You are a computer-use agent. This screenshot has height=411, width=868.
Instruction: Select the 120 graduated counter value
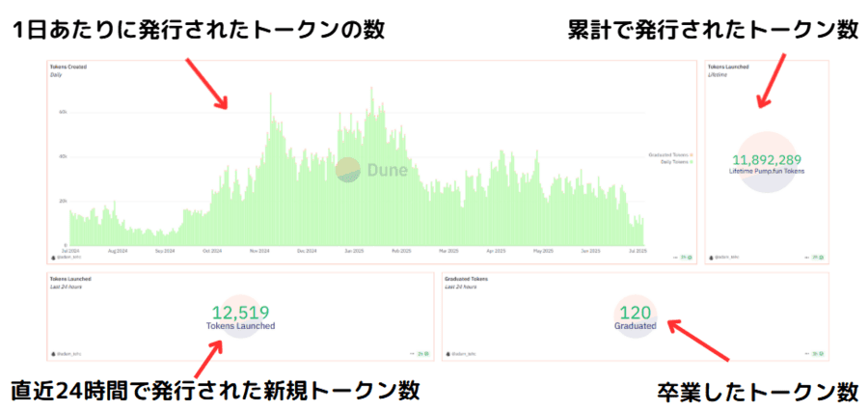pos(636,312)
